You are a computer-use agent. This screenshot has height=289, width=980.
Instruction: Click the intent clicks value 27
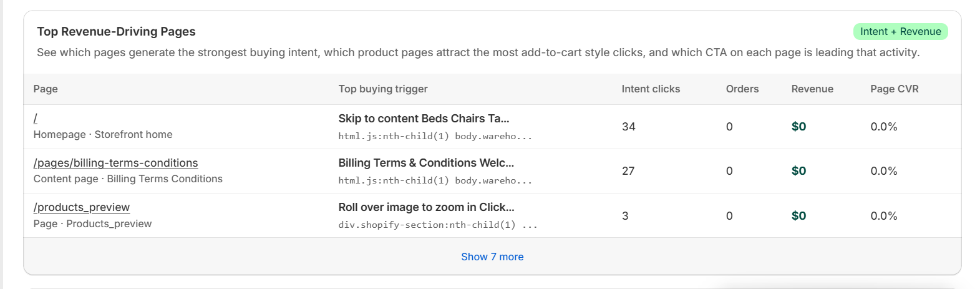pyautogui.click(x=628, y=171)
